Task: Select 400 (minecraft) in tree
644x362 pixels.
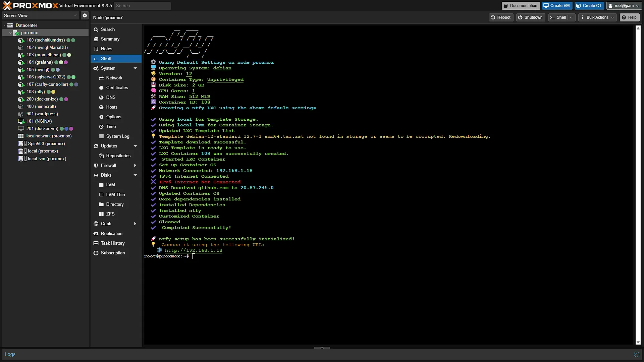Action: pos(45,107)
